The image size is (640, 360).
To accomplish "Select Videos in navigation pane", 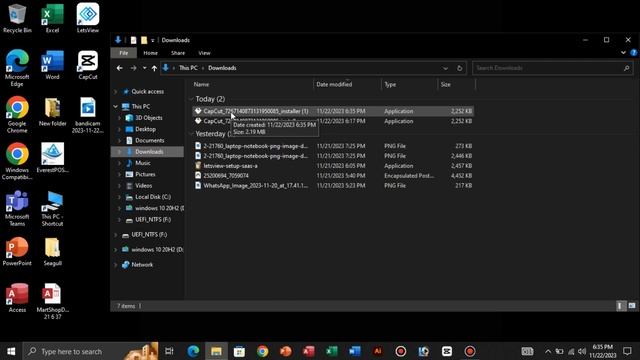I will pyautogui.click(x=144, y=186).
